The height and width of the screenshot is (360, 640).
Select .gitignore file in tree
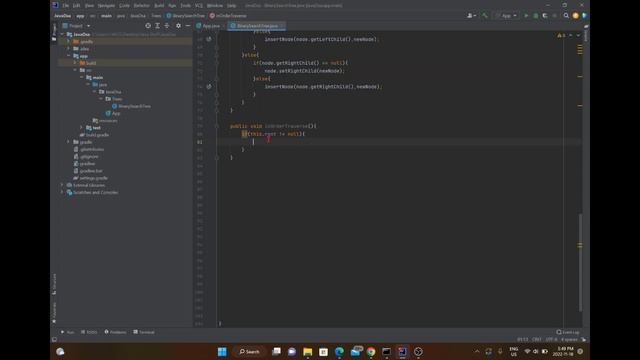[x=86, y=157]
